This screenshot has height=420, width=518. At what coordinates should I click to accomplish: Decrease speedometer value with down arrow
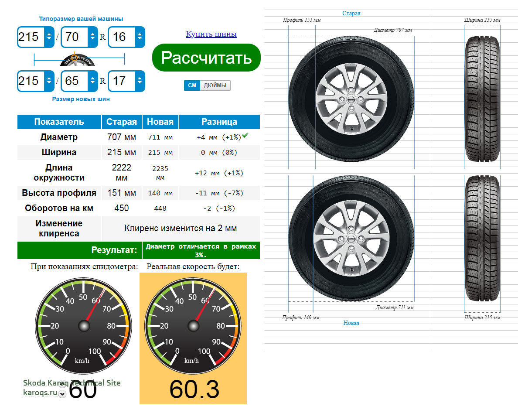click(62, 394)
